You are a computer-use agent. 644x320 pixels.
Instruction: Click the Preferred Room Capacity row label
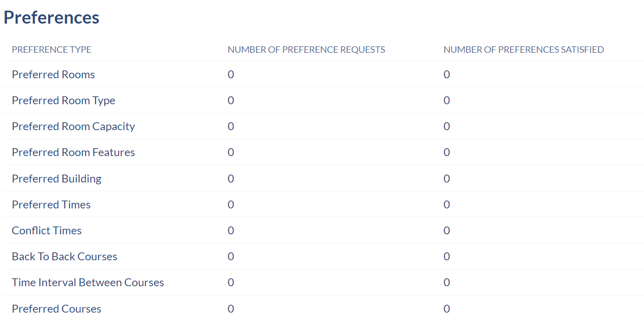tap(73, 126)
